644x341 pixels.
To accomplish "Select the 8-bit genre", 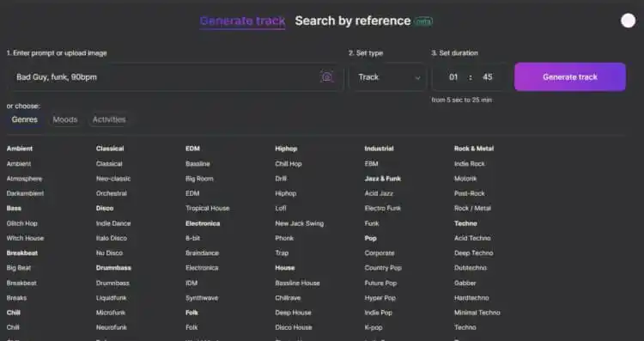I will click(192, 238).
